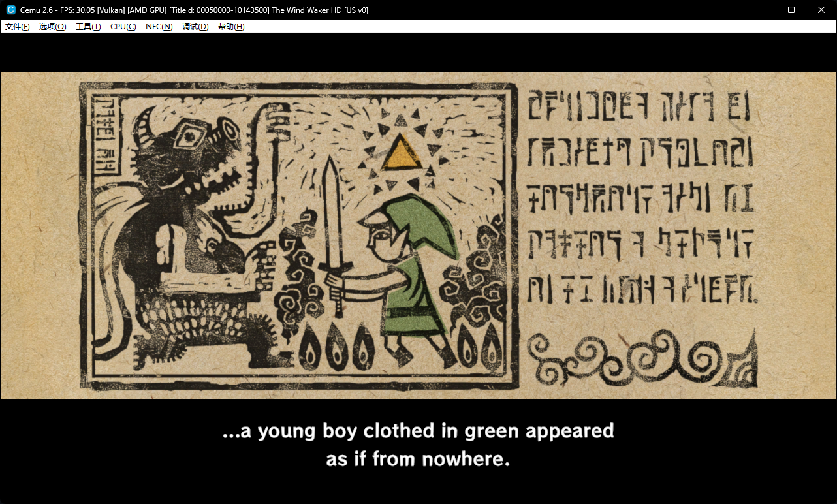Open the 帮助(H) menu
837x504 pixels.
coord(231,27)
